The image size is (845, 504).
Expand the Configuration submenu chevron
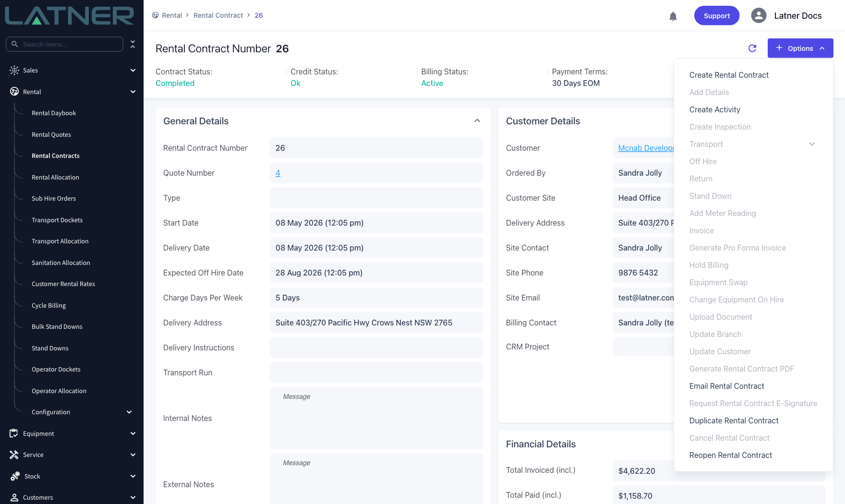click(129, 412)
